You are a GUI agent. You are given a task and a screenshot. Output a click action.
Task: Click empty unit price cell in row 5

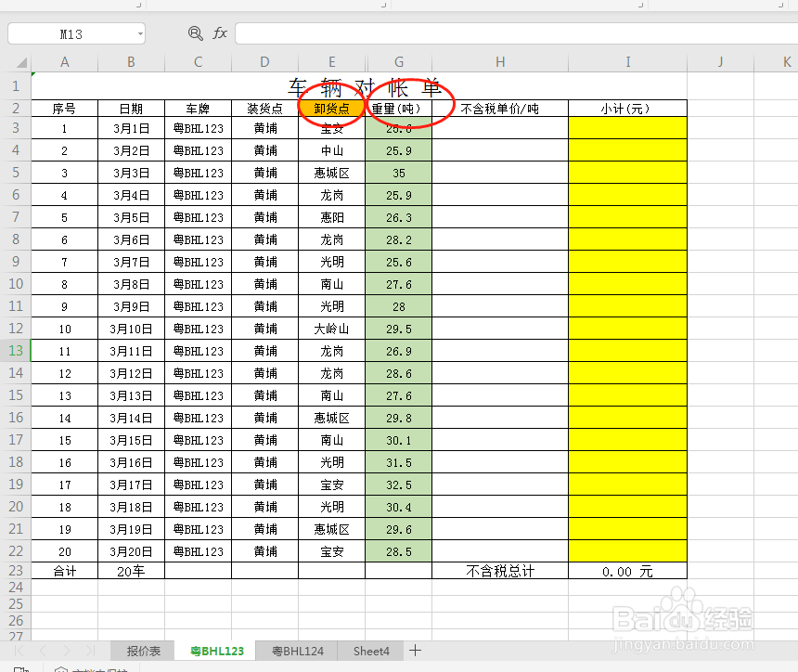(500, 173)
